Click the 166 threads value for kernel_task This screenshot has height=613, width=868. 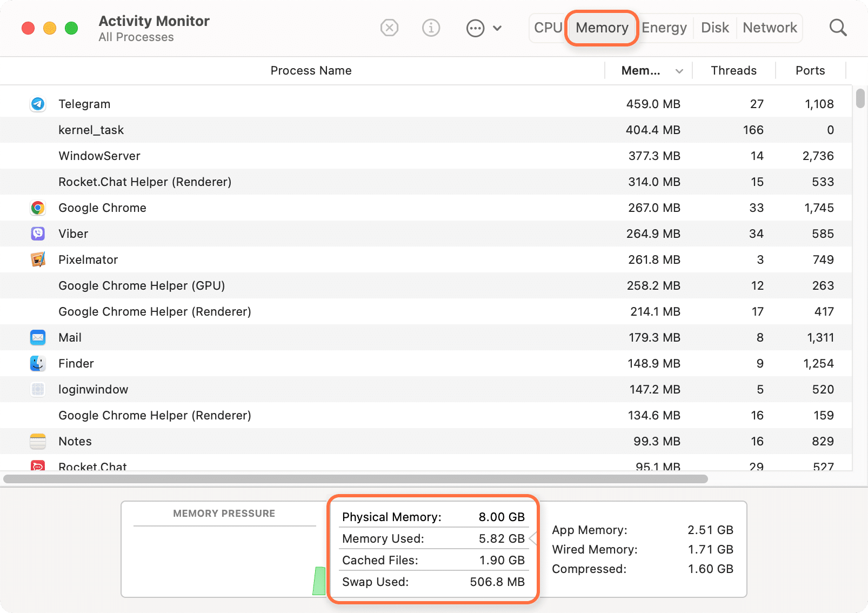pos(753,130)
